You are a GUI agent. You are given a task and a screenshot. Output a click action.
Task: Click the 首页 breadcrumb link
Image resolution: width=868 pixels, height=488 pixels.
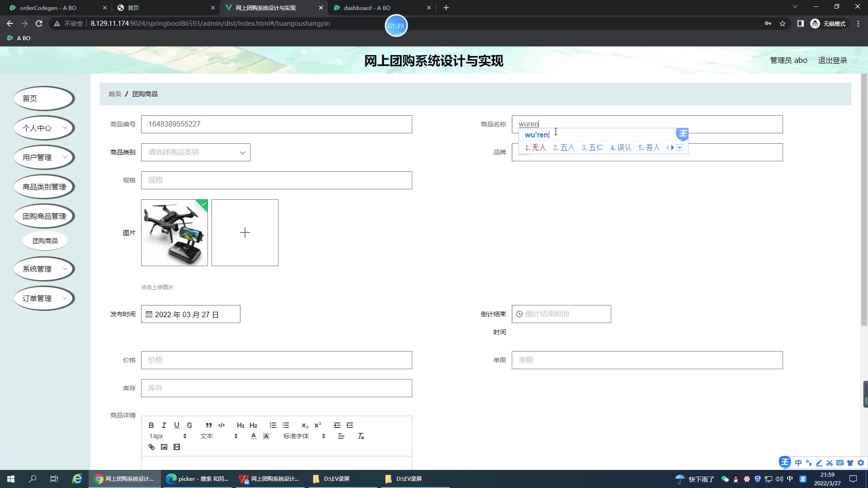click(x=115, y=94)
